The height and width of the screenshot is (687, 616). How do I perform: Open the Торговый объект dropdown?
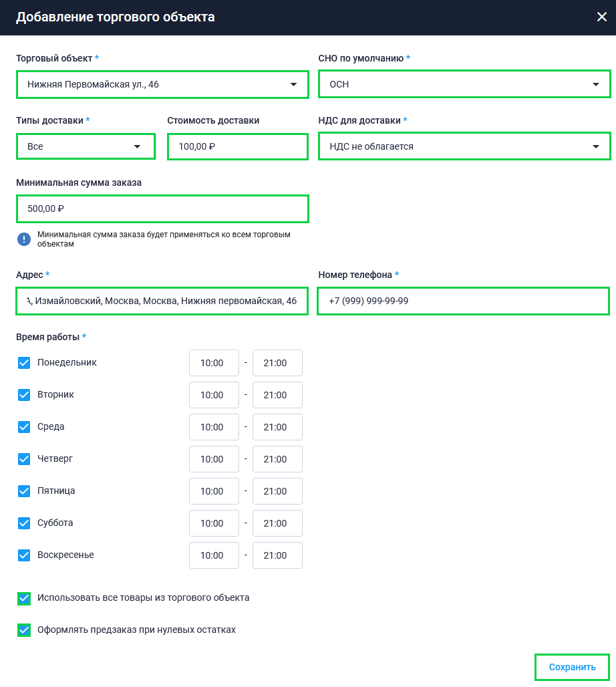pos(162,85)
